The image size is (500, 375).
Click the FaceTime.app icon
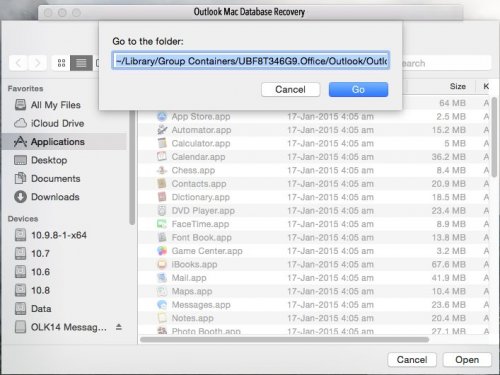tap(162, 224)
